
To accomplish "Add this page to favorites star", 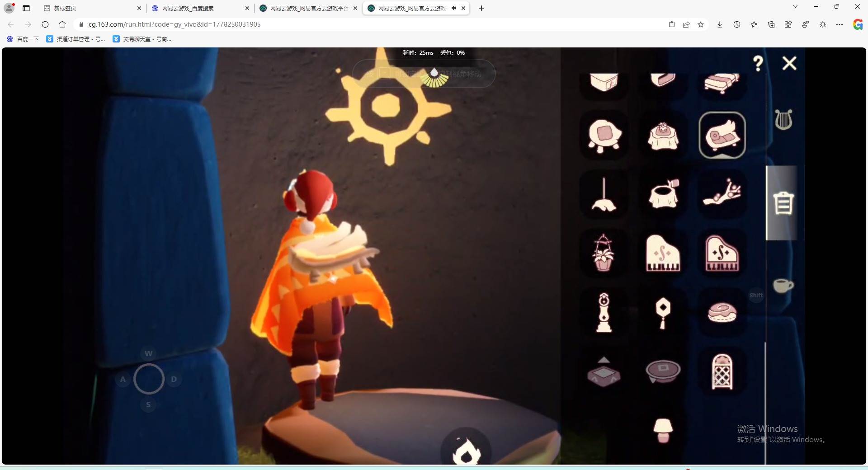I will [701, 24].
